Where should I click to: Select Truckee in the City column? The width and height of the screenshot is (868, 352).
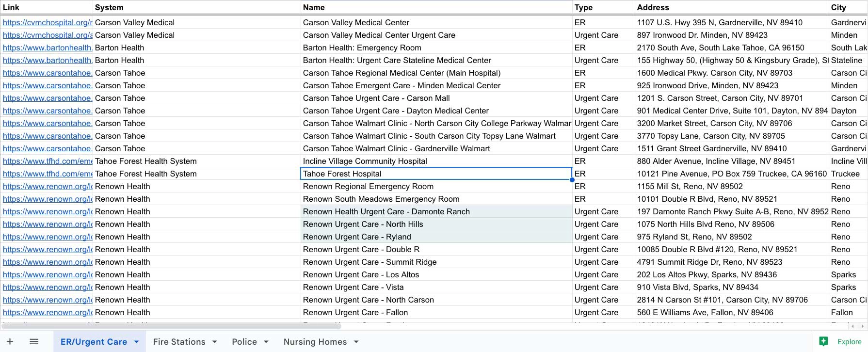click(x=848, y=174)
